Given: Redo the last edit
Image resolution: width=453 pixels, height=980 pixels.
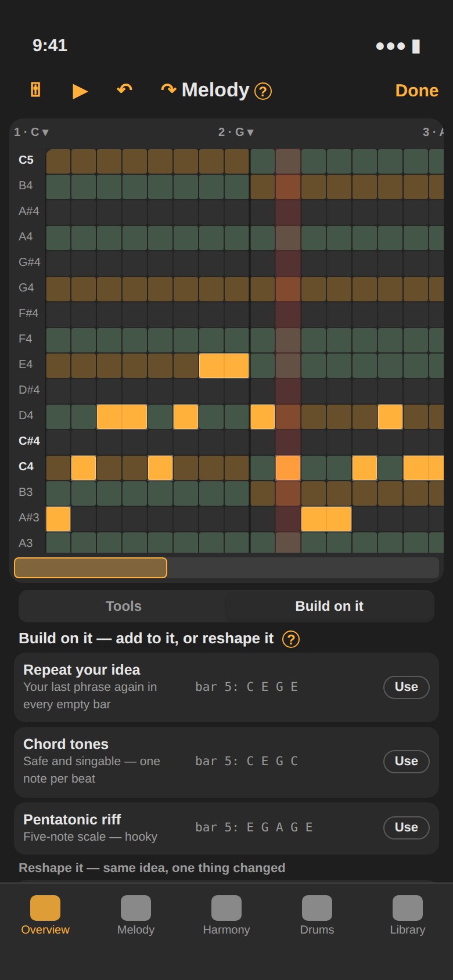Looking at the screenshot, I should (x=168, y=89).
